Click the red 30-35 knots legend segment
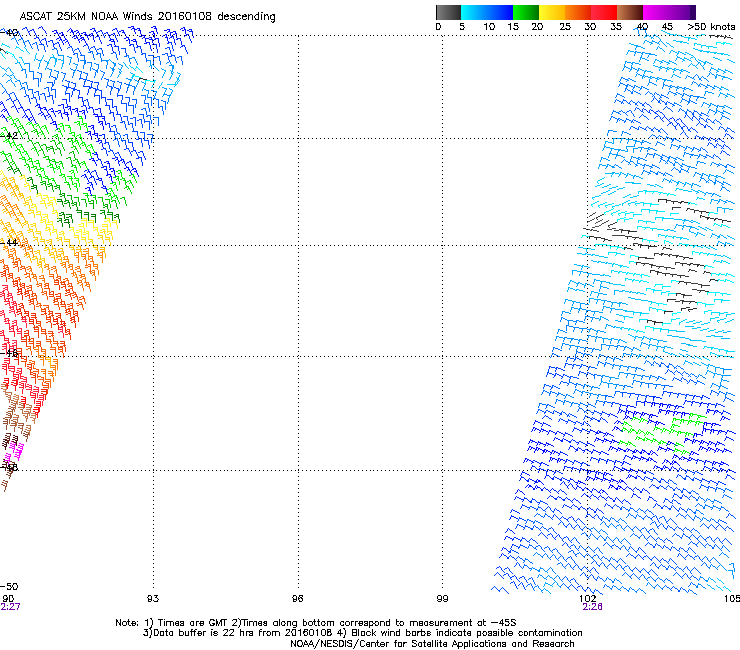 (x=604, y=12)
